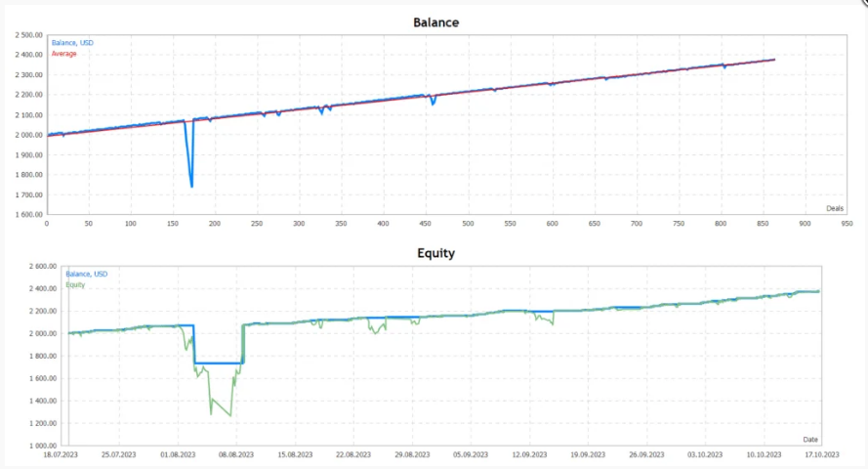Click the "Balance" chart title
Image resolution: width=868 pixels, height=469 pixels.
(x=436, y=22)
